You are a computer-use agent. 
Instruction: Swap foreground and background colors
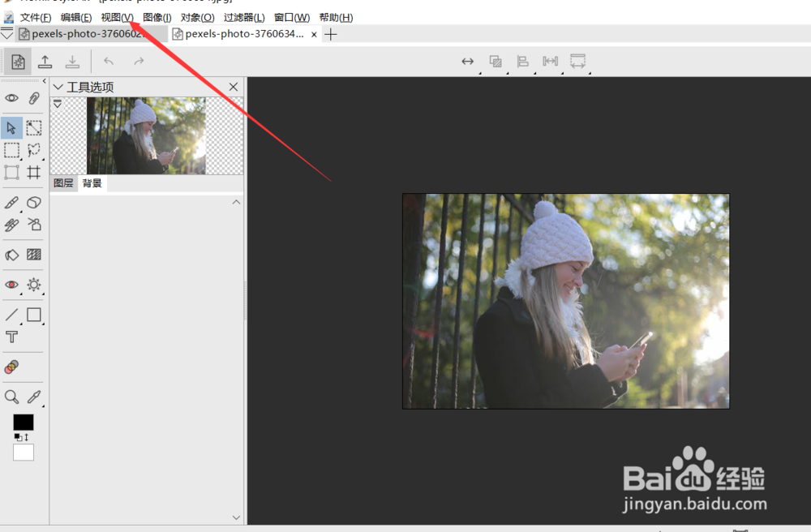click(x=27, y=437)
